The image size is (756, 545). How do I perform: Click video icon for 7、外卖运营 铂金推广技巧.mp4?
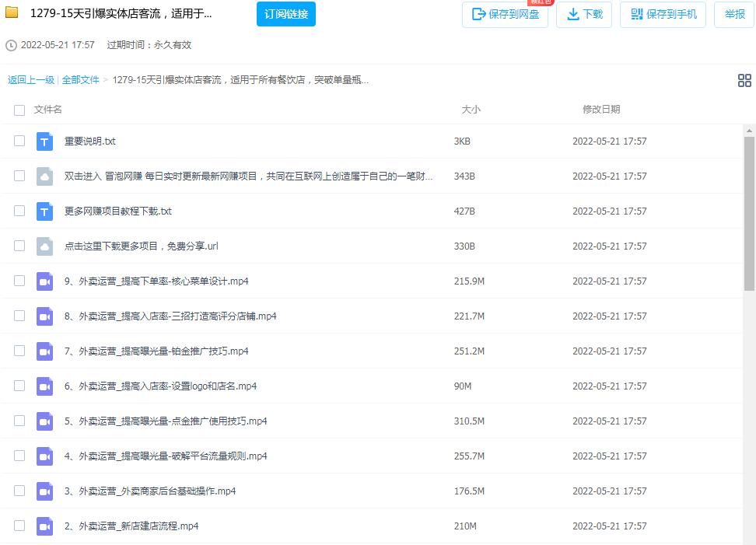click(44, 351)
